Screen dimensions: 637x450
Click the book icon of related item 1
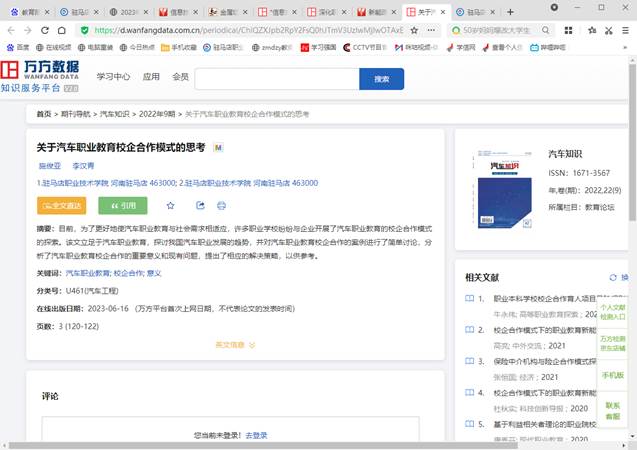(469, 299)
